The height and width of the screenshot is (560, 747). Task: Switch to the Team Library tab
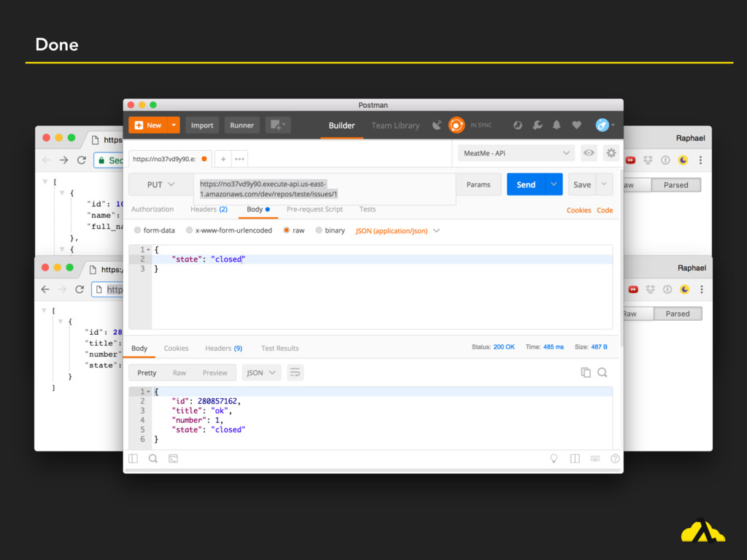pos(395,125)
